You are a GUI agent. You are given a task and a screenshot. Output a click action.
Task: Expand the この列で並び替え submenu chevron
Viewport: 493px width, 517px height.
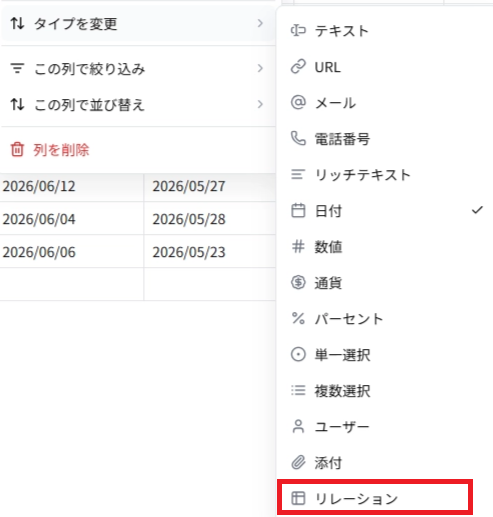pos(260,104)
